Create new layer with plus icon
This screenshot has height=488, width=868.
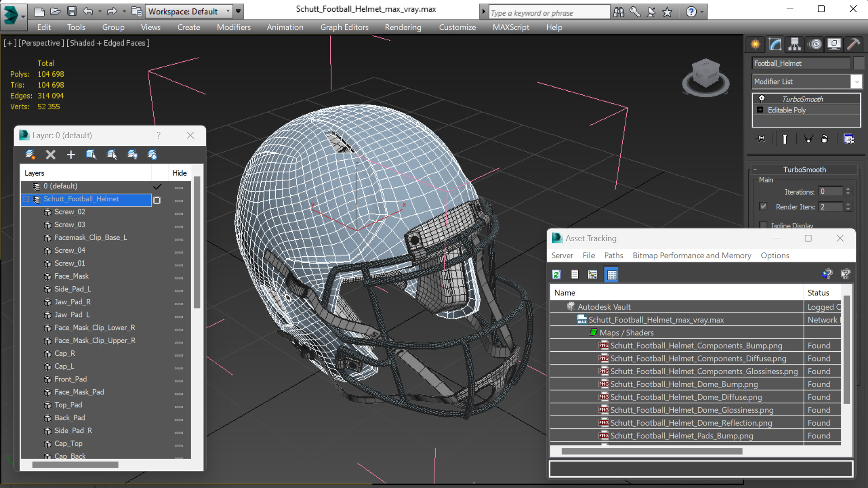click(x=71, y=155)
